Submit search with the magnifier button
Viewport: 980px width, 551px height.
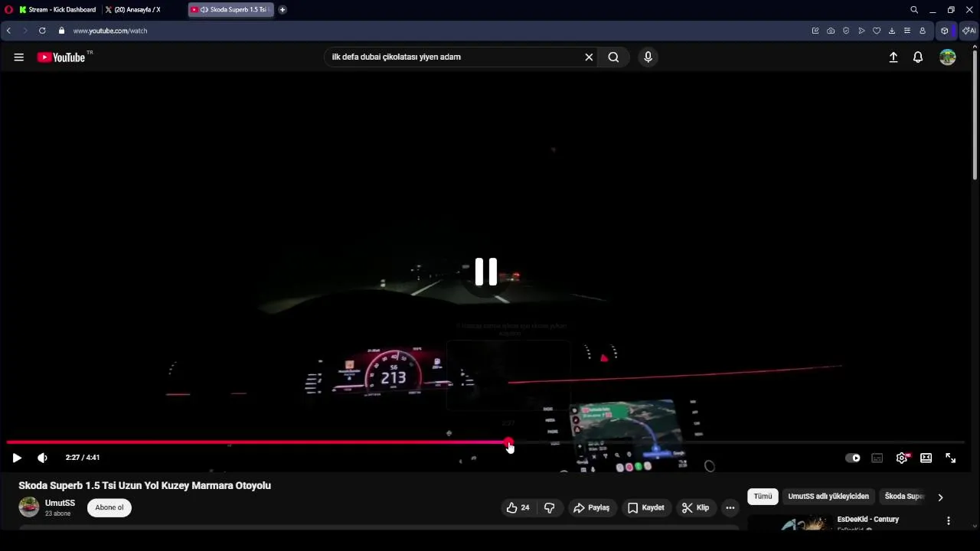point(613,57)
